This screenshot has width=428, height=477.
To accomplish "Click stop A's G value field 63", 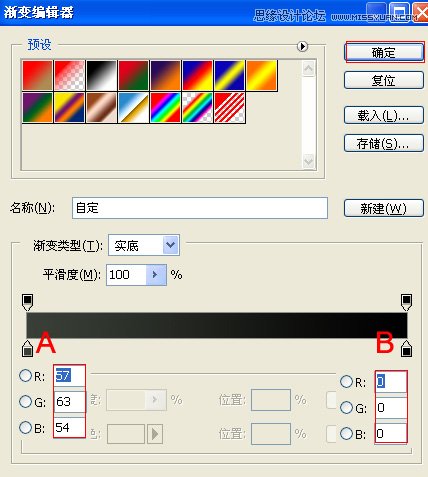I will pos(69,402).
